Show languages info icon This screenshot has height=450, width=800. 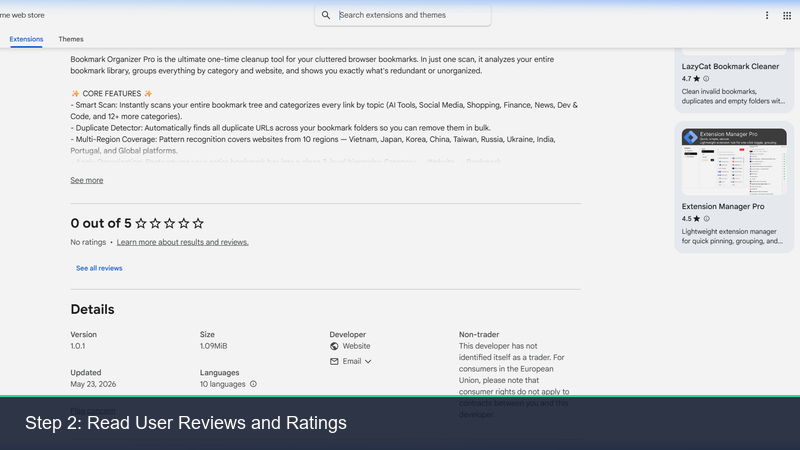(253, 384)
